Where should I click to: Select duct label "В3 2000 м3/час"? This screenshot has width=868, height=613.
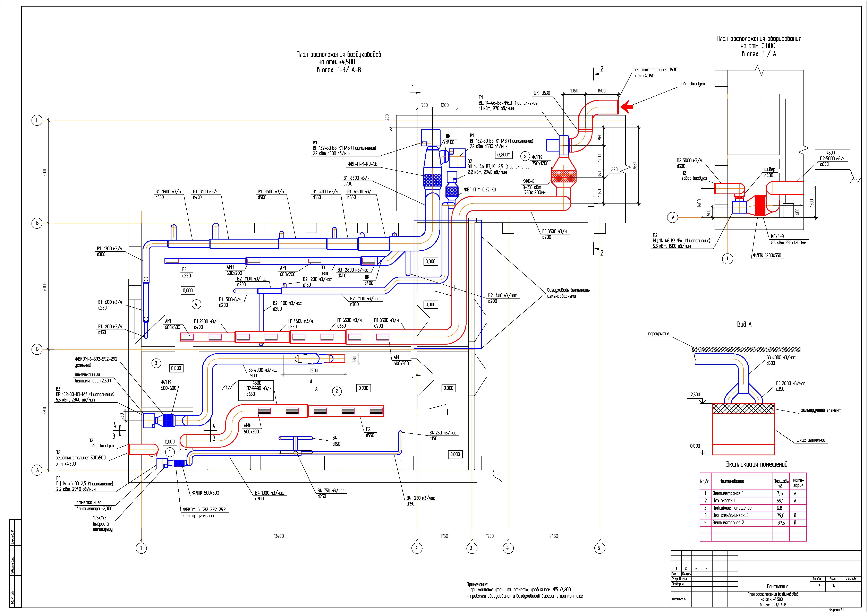click(x=791, y=383)
